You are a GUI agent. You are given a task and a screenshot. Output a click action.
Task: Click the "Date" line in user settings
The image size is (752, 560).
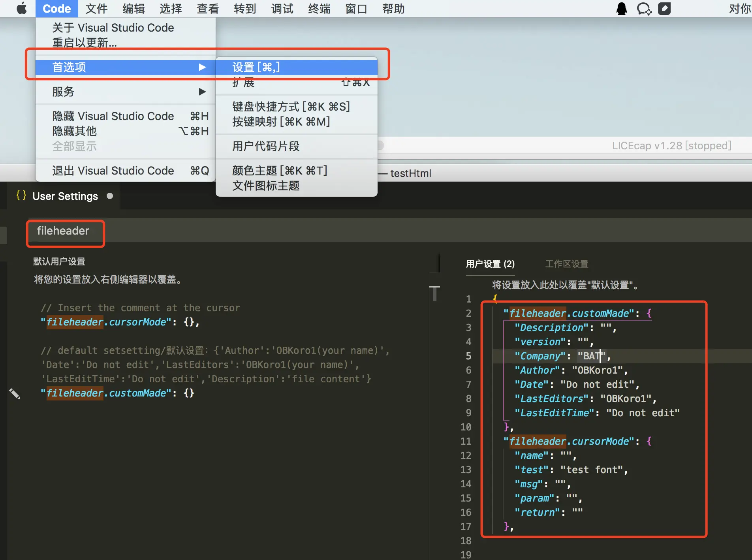point(577,385)
